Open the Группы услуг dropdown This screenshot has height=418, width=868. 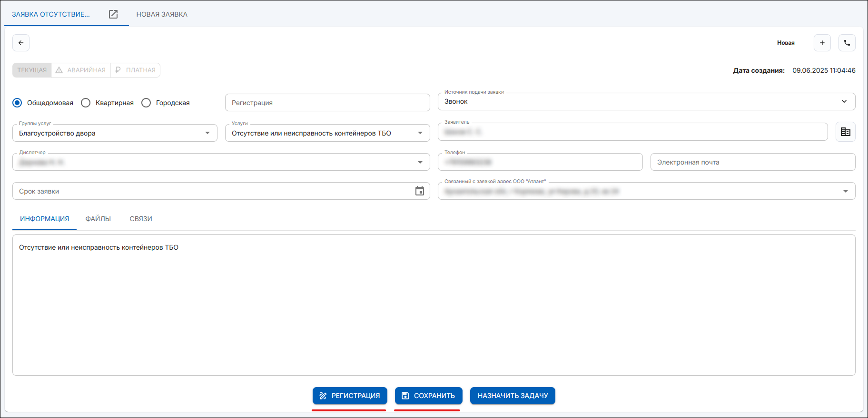pos(207,133)
